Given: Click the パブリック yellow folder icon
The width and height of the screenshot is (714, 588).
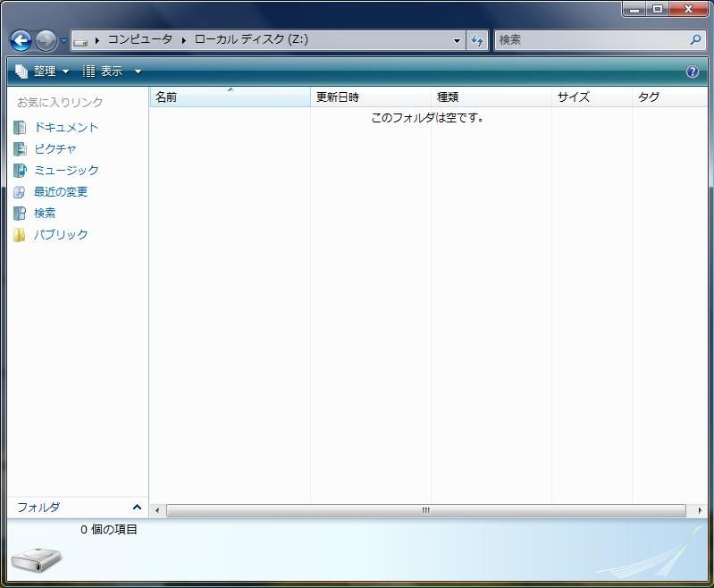Looking at the screenshot, I should 20,235.
